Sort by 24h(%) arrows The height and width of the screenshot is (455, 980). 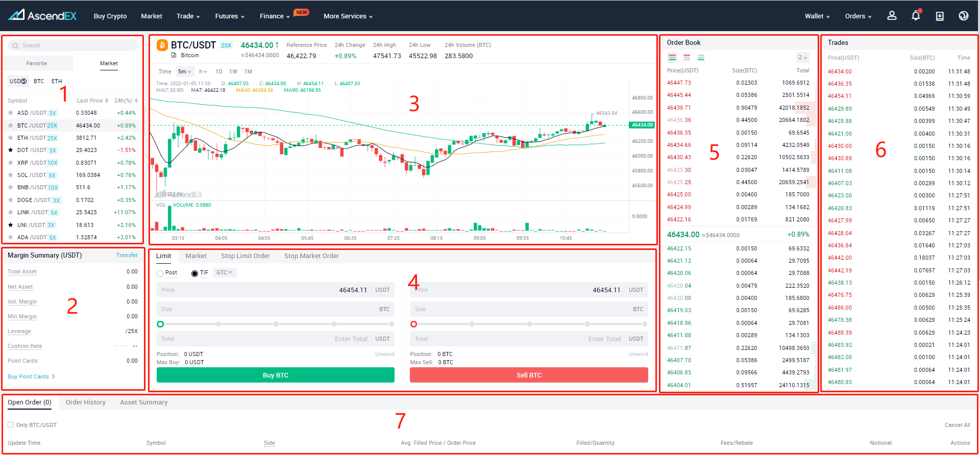(x=136, y=100)
